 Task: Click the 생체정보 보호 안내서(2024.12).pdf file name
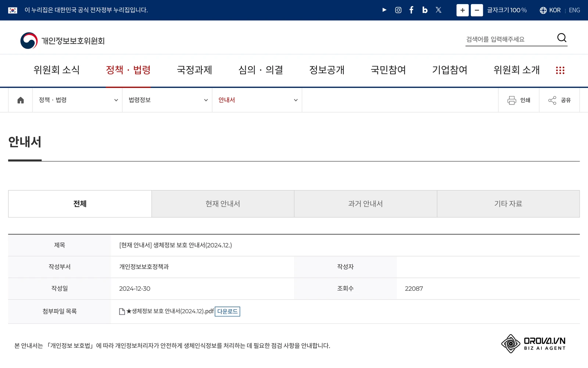(x=170, y=311)
